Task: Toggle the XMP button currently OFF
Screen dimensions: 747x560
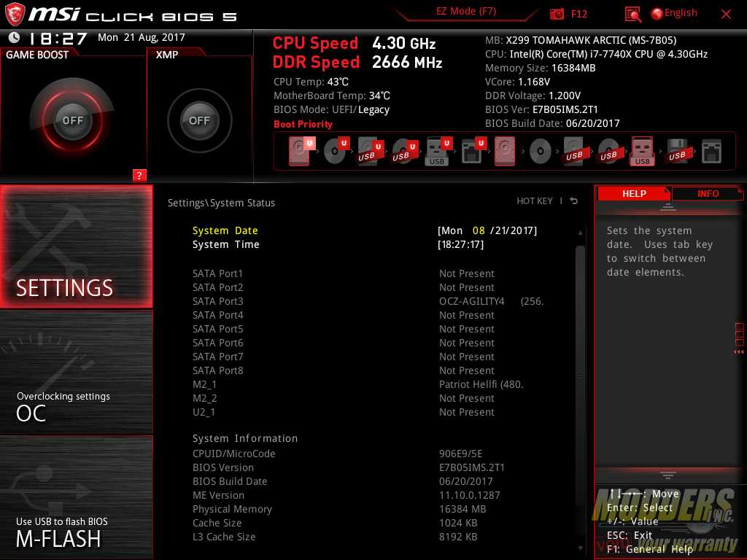Action: [x=199, y=120]
